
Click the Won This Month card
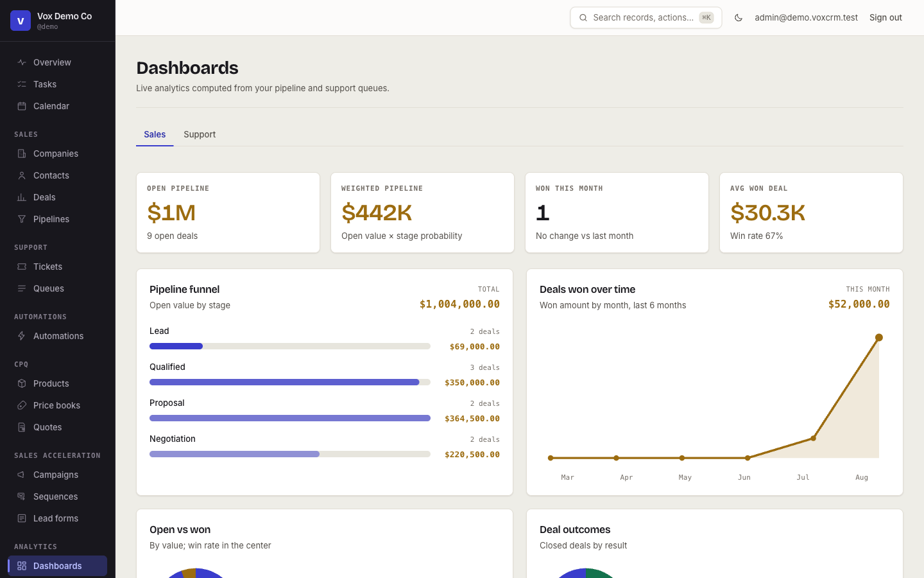(x=617, y=213)
